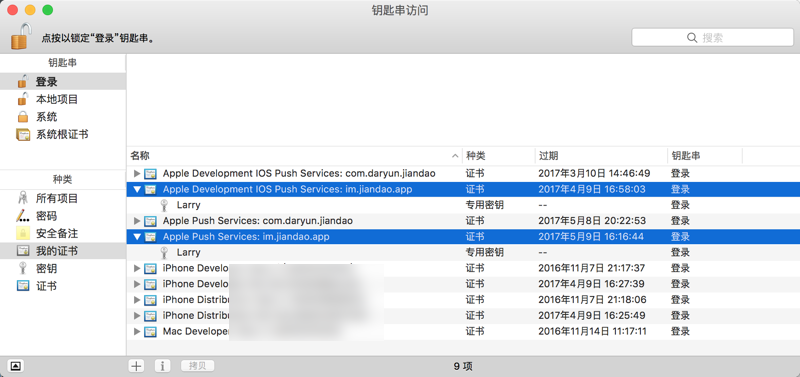Viewport: 800px width, 377px height.
Task: Sort by 名称 column header
Action: coord(294,156)
